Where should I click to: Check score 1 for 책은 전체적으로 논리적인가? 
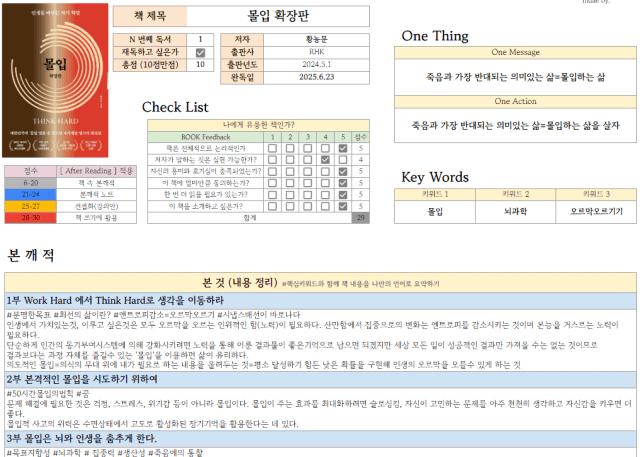272,148
